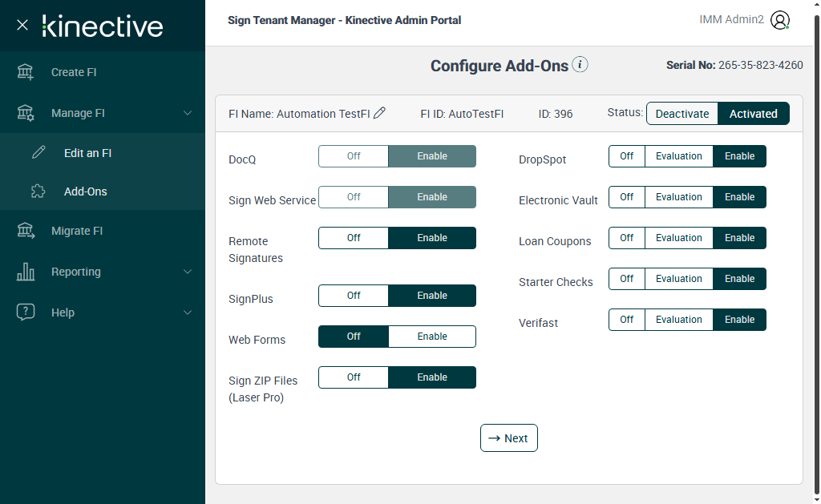Viewport: 821px width, 504px height.
Task: Expand the Manage FI chevron
Action: point(188,113)
